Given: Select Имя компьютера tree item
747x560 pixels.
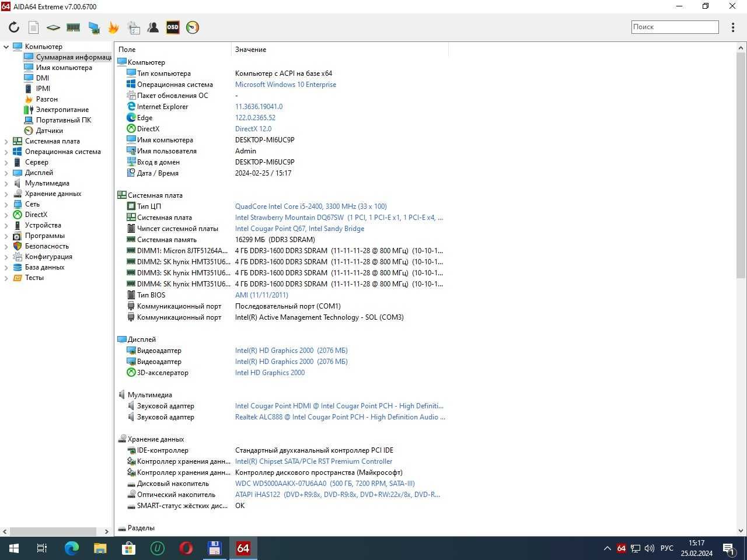Looking at the screenshot, I should tap(64, 68).
